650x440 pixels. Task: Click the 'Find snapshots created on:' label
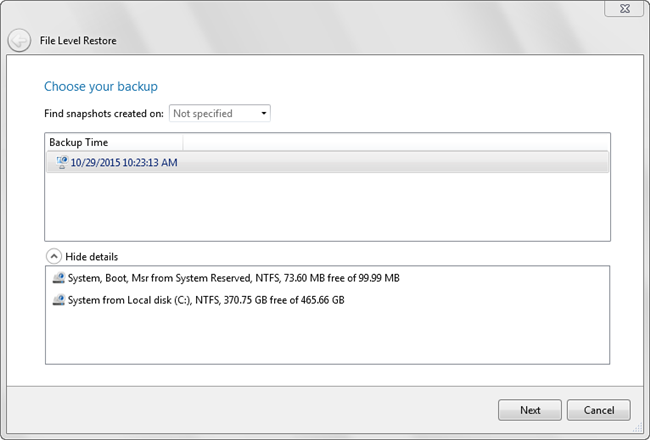point(104,114)
